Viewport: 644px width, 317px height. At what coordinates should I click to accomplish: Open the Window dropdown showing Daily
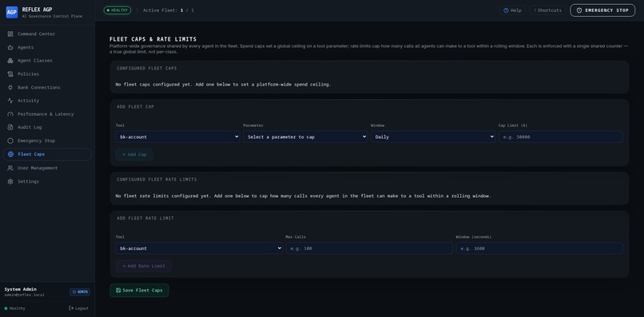433,137
